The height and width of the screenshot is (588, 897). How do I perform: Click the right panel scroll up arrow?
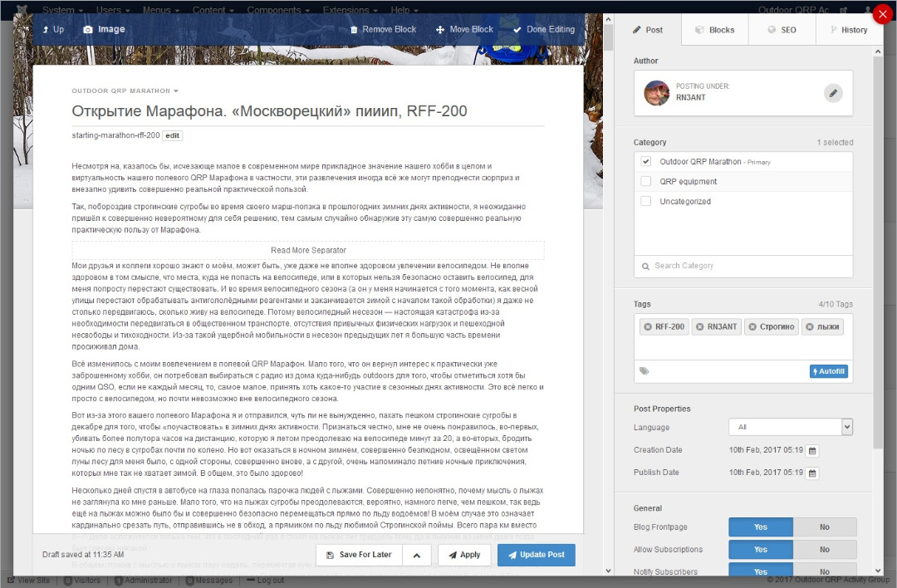[x=878, y=51]
